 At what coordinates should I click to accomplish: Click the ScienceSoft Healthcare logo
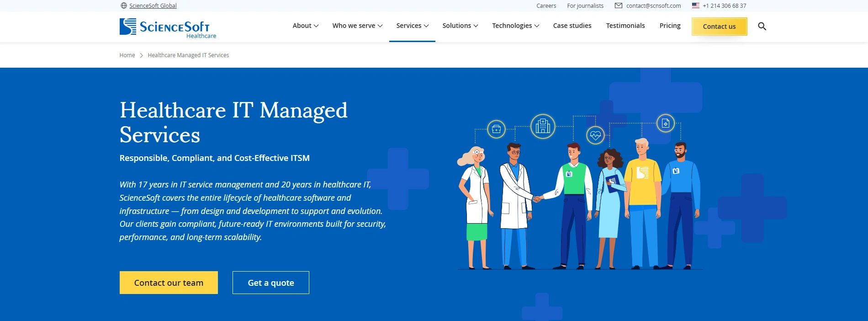click(168, 28)
